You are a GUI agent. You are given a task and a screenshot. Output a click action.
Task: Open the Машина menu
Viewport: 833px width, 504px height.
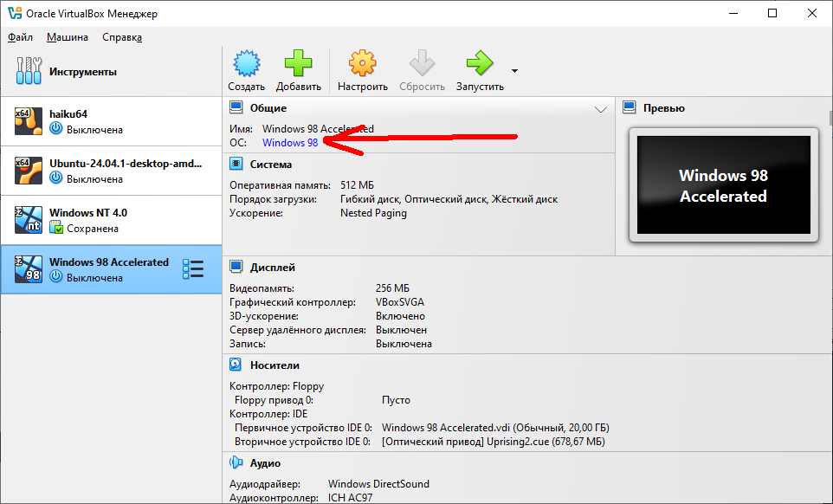(68, 37)
